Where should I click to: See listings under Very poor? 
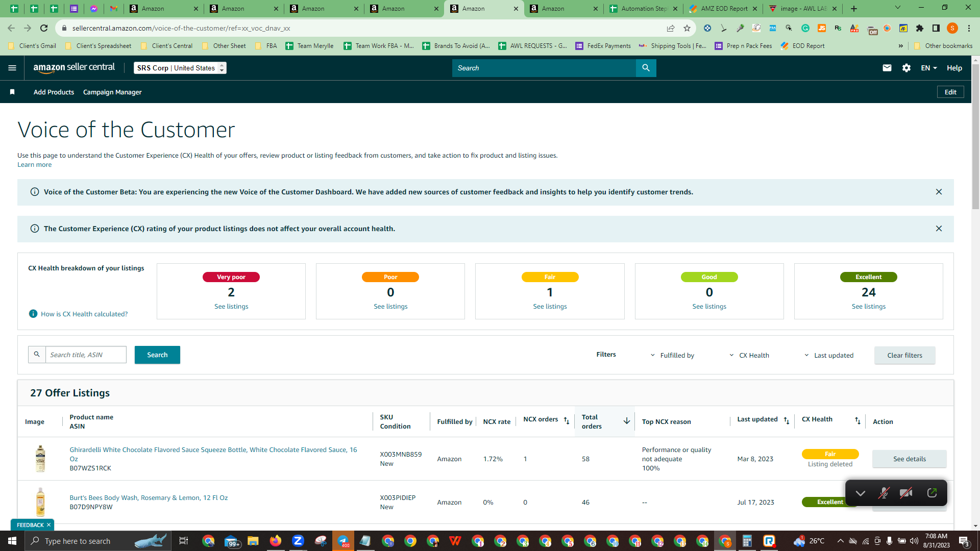click(231, 307)
